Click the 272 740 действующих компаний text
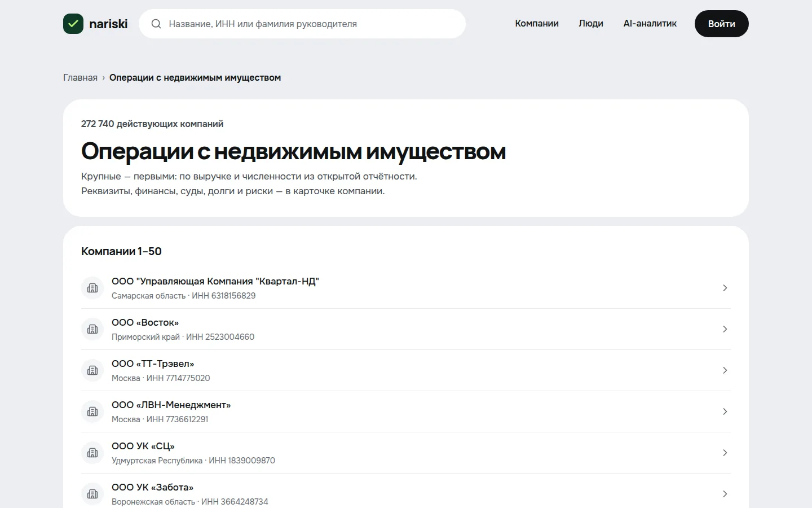812x508 pixels. [152, 124]
